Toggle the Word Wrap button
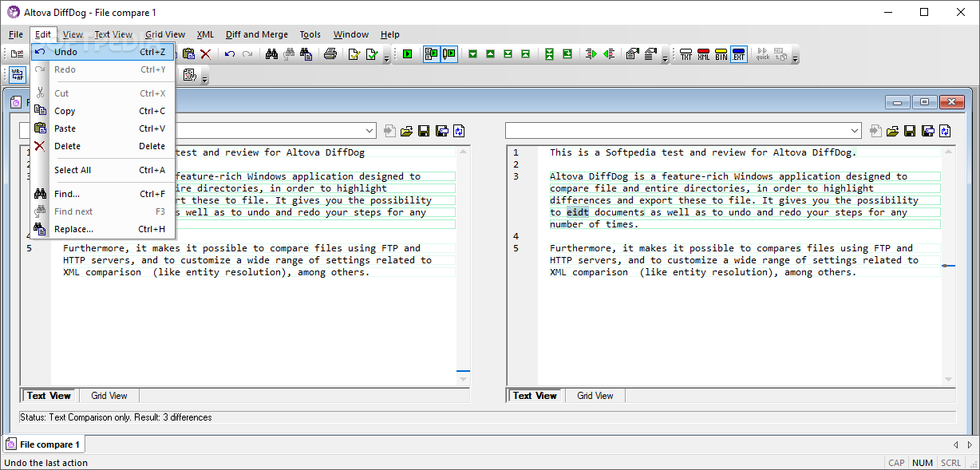980x470 pixels. (17, 75)
